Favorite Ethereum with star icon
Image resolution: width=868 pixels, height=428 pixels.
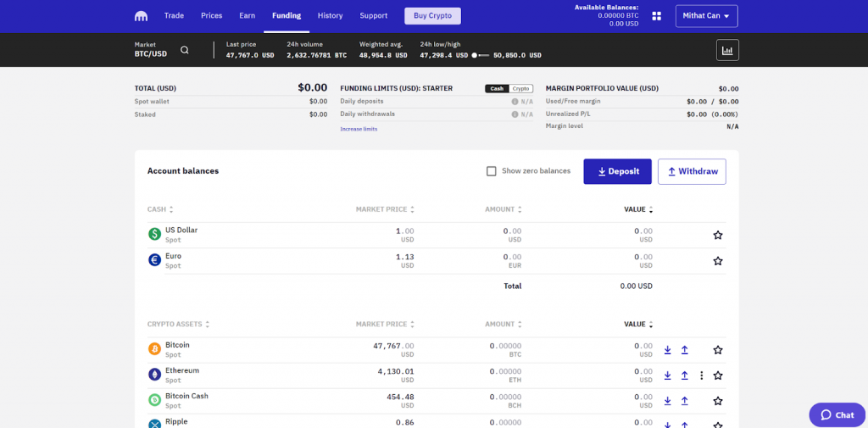tap(718, 375)
